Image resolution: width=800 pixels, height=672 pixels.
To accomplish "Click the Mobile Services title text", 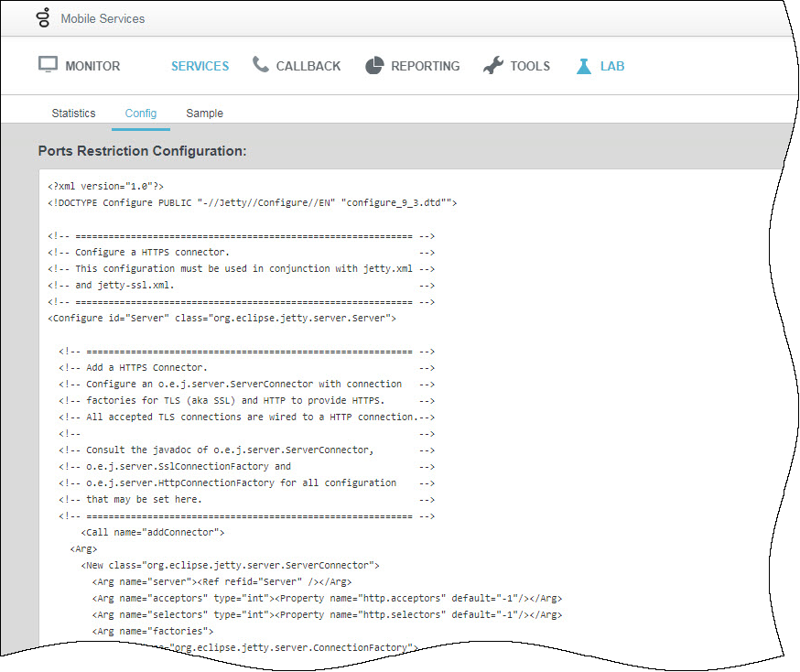I will pos(103,18).
